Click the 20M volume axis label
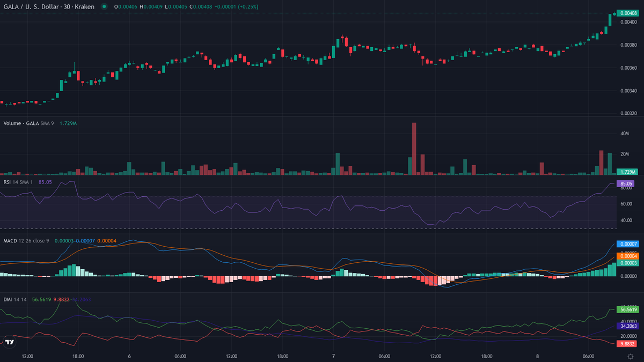The image size is (644, 362). click(625, 154)
